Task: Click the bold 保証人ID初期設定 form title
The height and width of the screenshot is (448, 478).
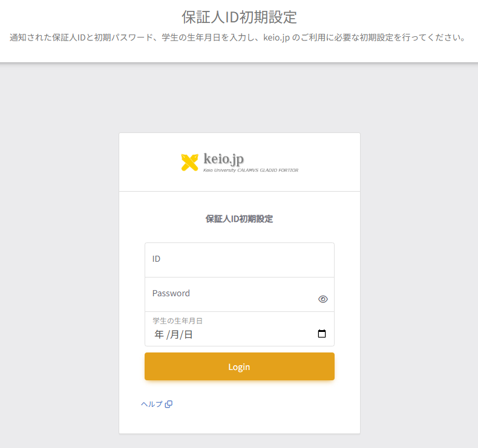Action: point(239,219)
